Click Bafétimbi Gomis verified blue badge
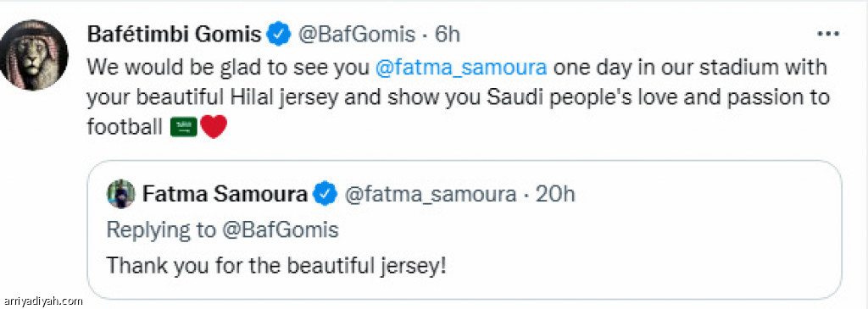This screenshot has width=868, height=309. coord(279,35)
